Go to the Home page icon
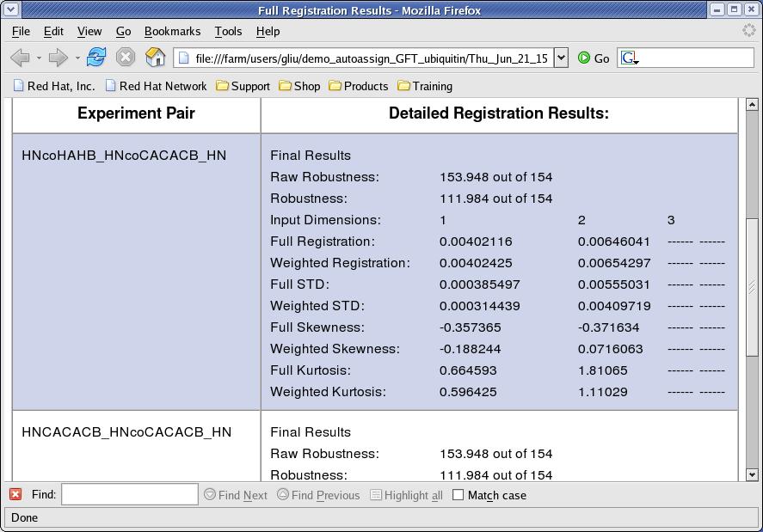The width and height of the screenshot is (763, 532). [155, 58]
